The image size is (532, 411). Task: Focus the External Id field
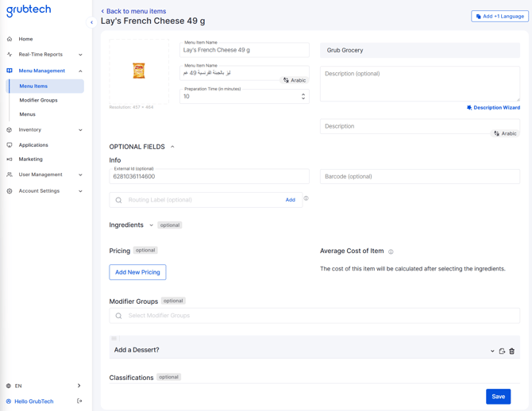pos(209,176)
